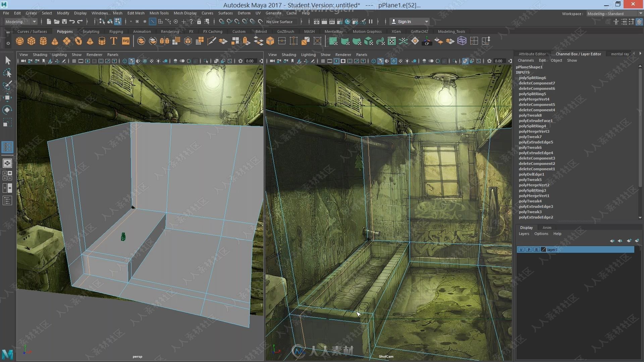Activate the Polygon modeling shelf icon
The image size is (644, 362).
click(64, 31)
